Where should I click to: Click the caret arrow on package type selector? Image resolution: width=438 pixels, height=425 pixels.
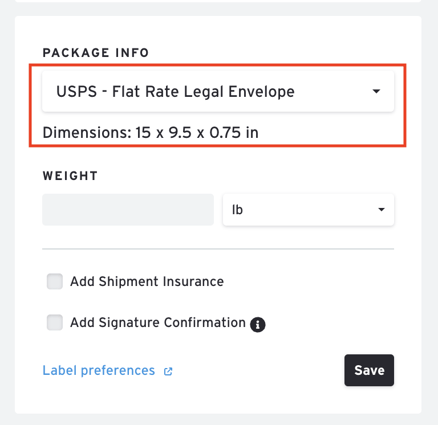376,91
